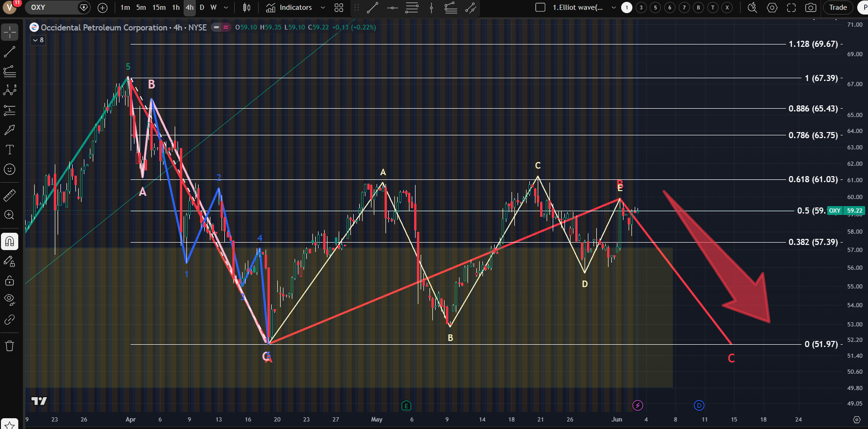This screenshot has width=868, height=429.
Task: Select layout shortcut circle 7
Action: [684, 7]
